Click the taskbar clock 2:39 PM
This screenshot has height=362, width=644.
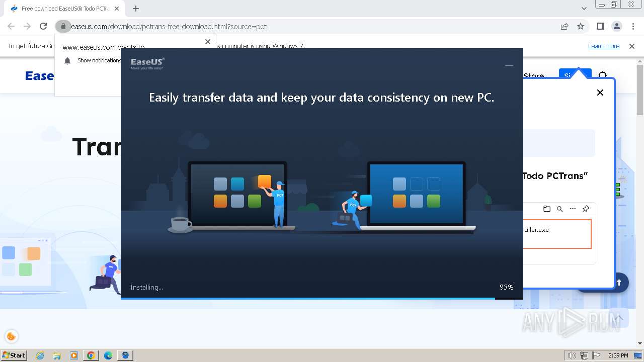tap(618, 355)
